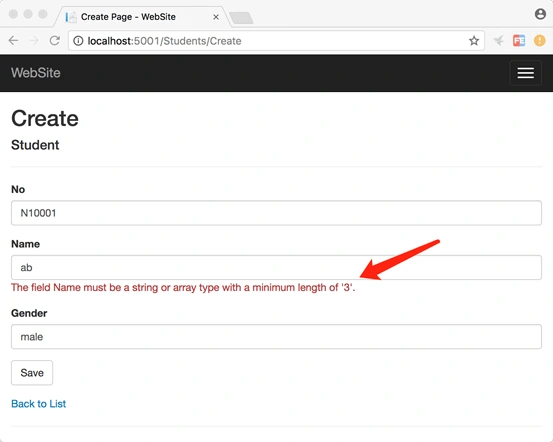
Task: Close the Create Page - WebSite tab
Action: (x=216, y=17)
